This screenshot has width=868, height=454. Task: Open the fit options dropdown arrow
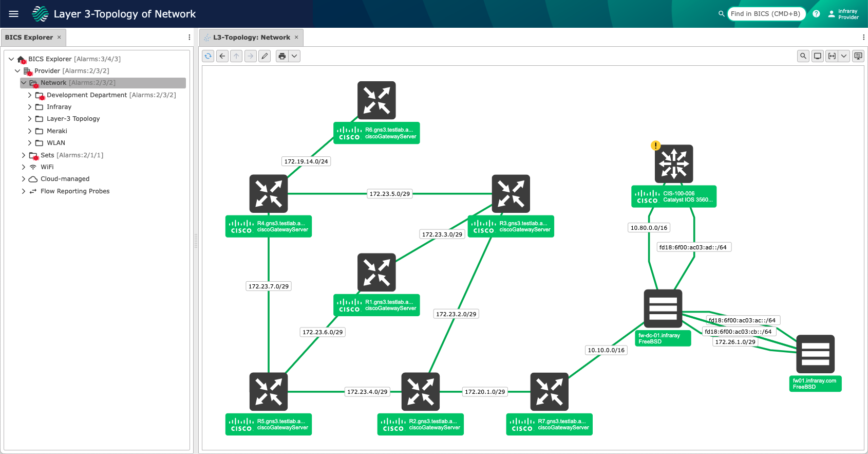(844, 56)
